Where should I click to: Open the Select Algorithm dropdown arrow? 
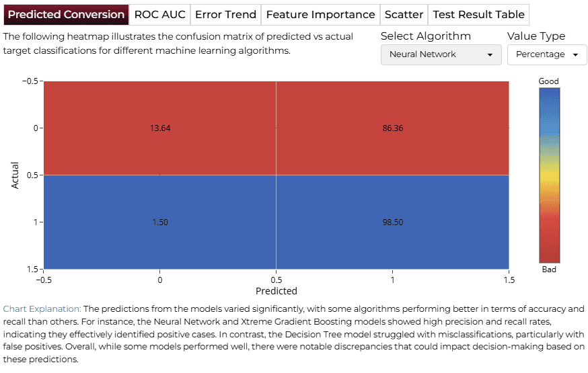490,54
